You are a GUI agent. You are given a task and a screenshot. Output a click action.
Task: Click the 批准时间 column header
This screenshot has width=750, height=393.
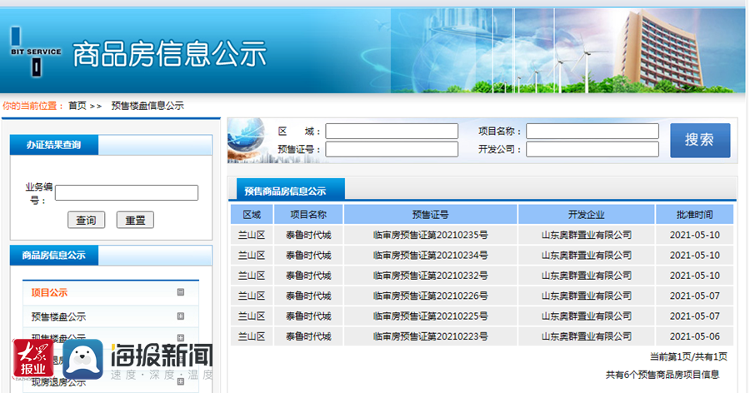tap(695, 215)
